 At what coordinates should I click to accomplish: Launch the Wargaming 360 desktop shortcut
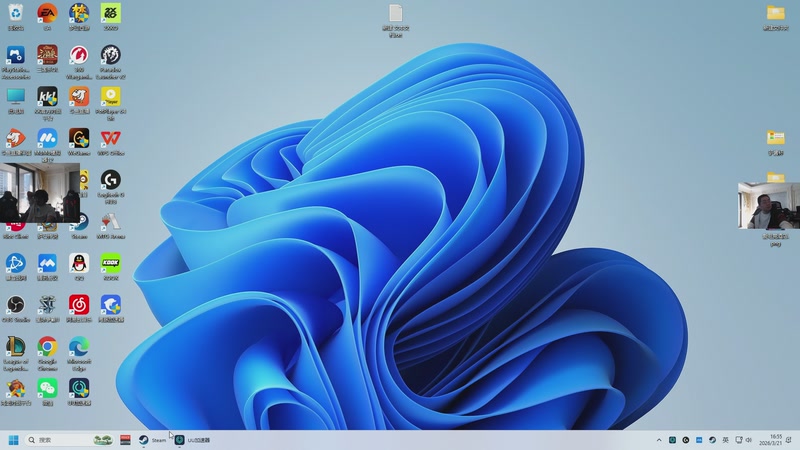[79, 62]
